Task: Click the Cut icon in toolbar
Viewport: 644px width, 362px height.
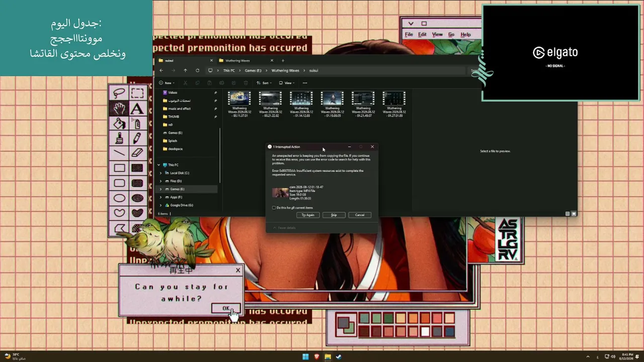Action: pyautogui.click(x=185, y=83)
